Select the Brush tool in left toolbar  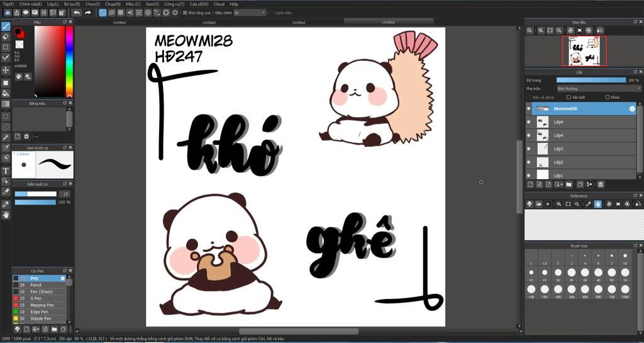coord(6,26)
